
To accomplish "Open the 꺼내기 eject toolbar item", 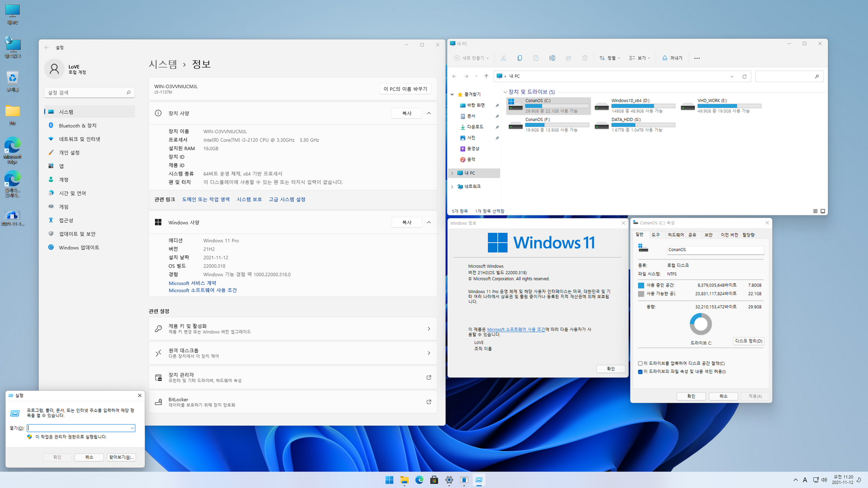I will click(x=672, y=58).
